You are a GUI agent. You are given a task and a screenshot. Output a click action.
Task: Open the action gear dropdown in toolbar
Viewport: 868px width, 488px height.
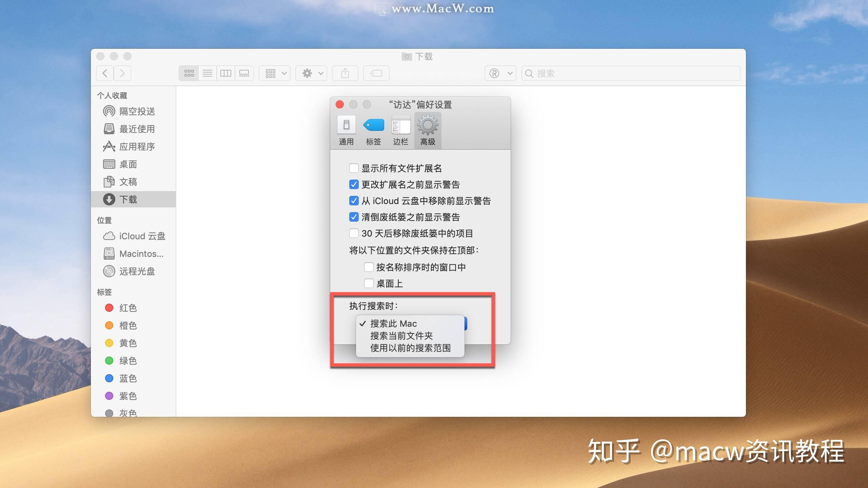(311, 73)
